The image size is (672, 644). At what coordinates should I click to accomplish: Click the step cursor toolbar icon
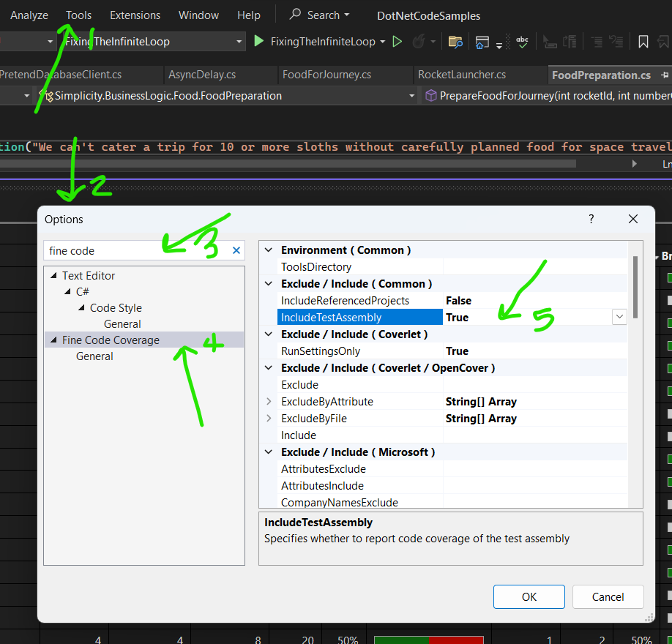pyautogui.click(x=550, y=42)
